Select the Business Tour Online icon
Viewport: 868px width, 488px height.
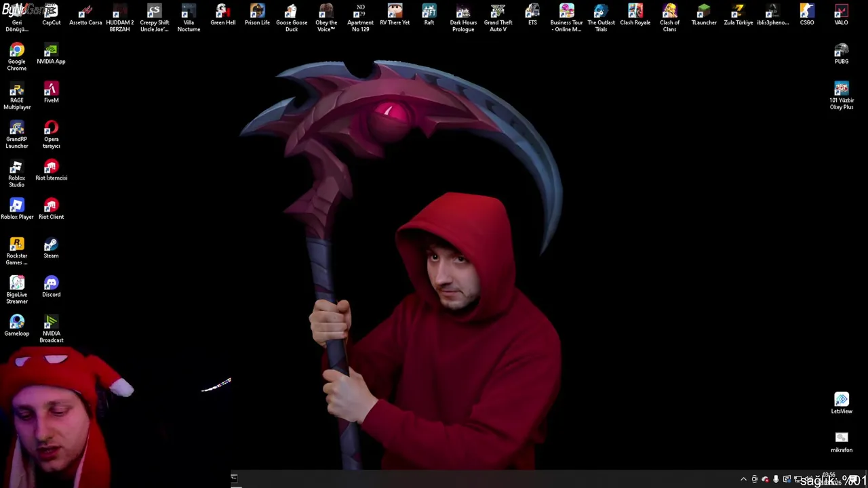(x=566, y=18)
